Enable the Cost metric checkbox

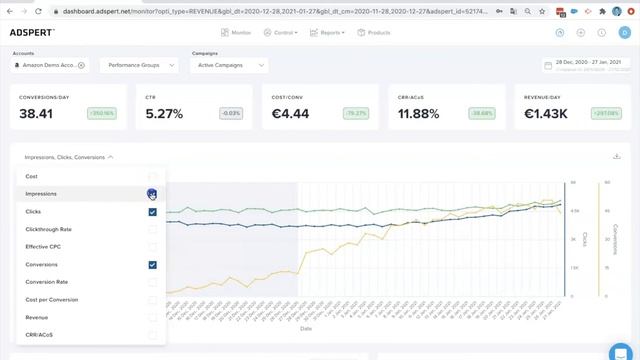[x=152, y=176]
